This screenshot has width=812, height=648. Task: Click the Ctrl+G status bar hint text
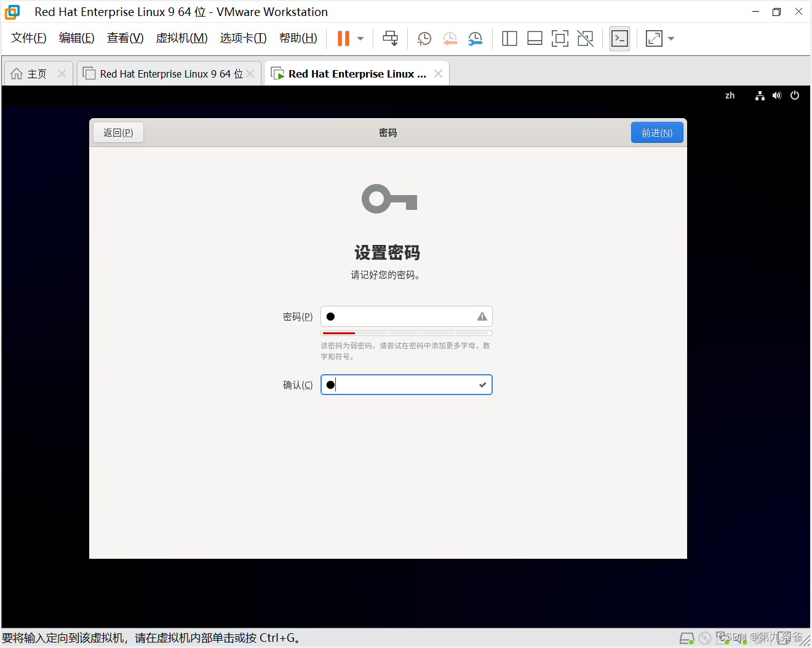point(152,638)
